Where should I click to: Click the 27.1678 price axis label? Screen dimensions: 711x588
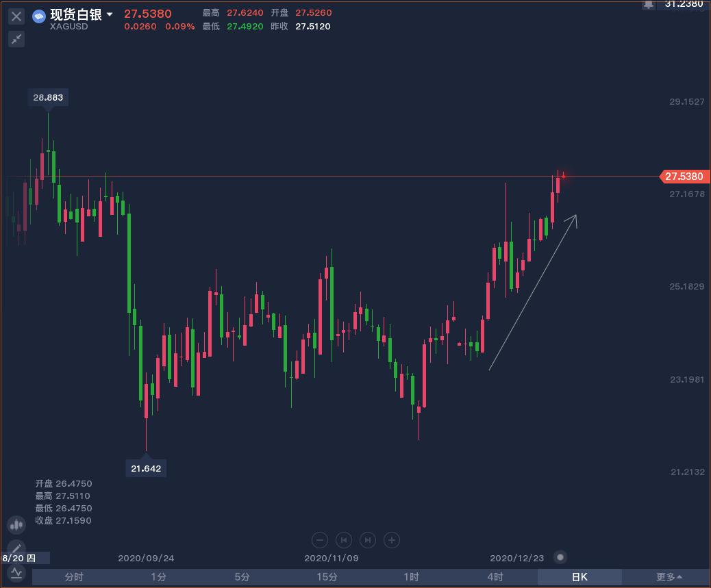(x=687, y=194)
